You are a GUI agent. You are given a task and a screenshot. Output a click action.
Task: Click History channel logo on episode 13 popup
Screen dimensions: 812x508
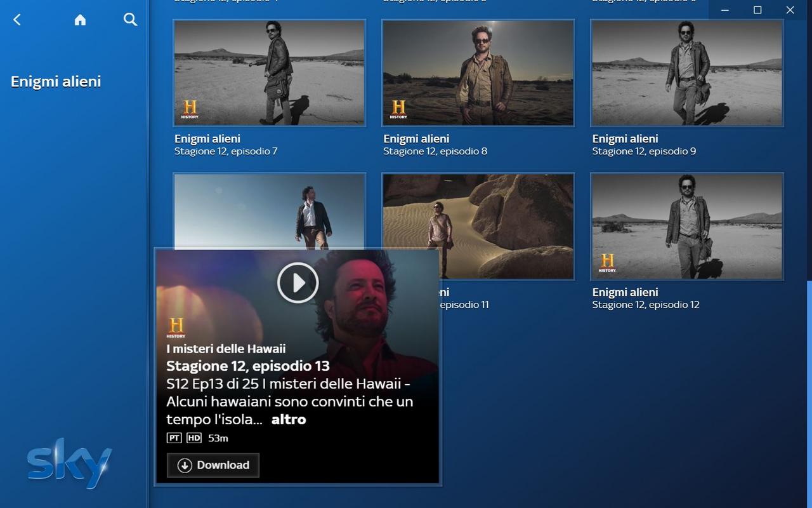click(x=176, y=328)
